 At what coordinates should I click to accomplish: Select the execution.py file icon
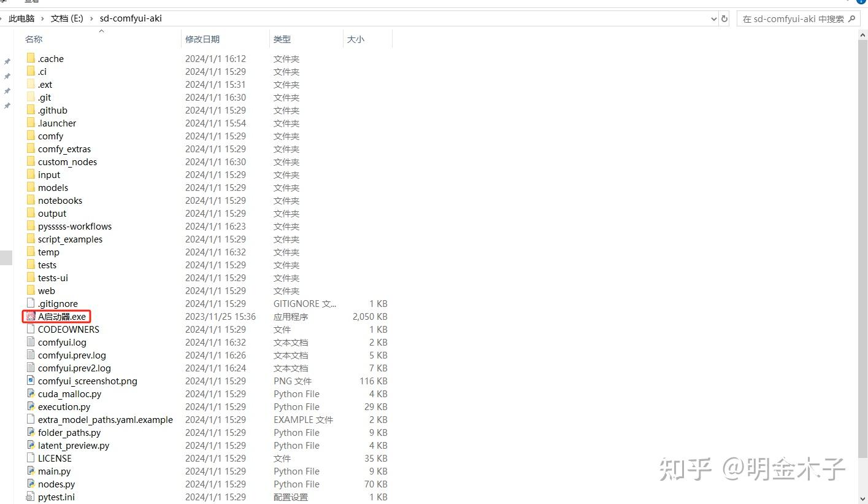click(31, 406)
